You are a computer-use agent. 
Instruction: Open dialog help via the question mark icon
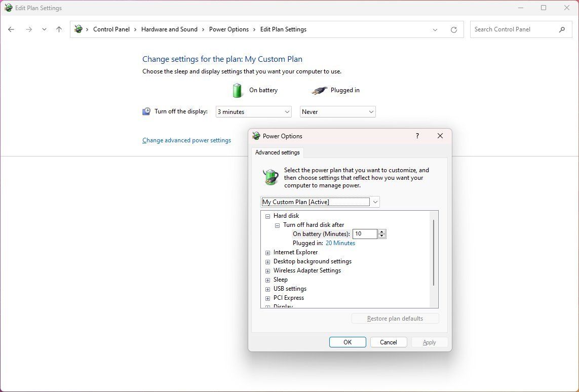[x=417, y=136]
